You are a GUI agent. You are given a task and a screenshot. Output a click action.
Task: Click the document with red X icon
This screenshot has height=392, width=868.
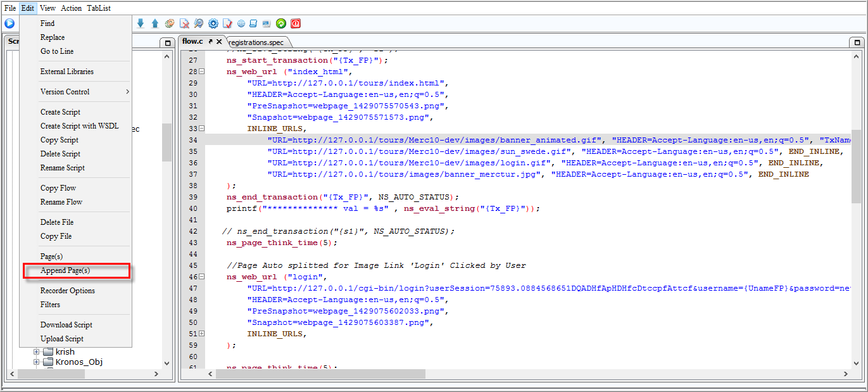point(184,23)
